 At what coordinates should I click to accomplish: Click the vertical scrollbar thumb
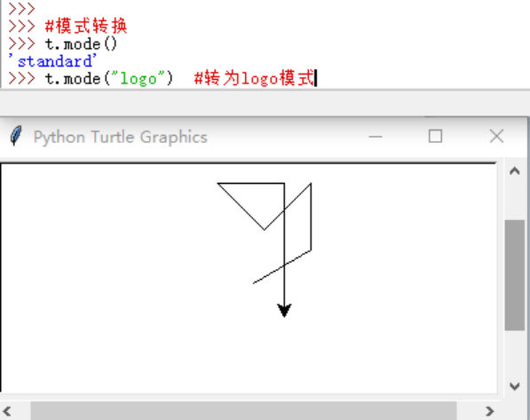514,275
